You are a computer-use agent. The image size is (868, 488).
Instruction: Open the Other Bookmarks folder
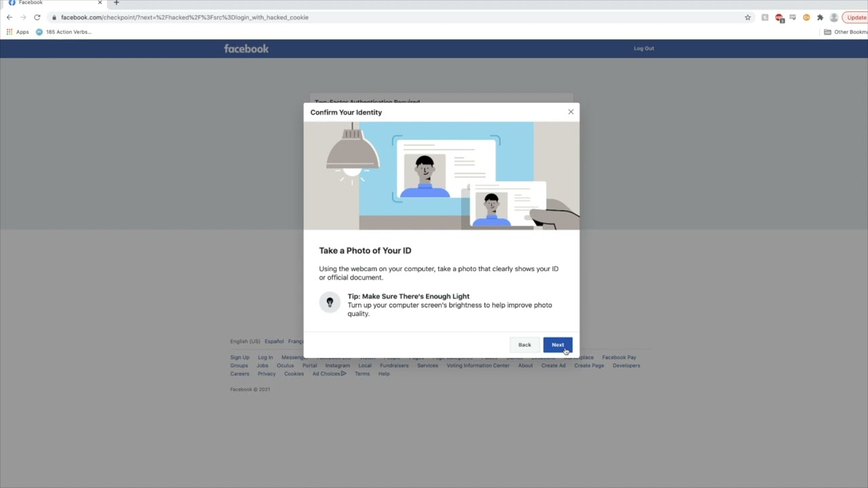click(x=846, y=32)
